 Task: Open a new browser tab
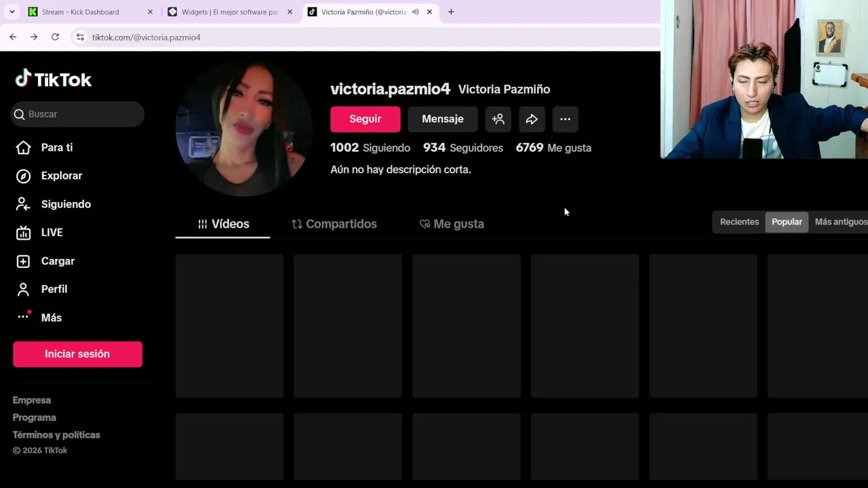[451, 12]
